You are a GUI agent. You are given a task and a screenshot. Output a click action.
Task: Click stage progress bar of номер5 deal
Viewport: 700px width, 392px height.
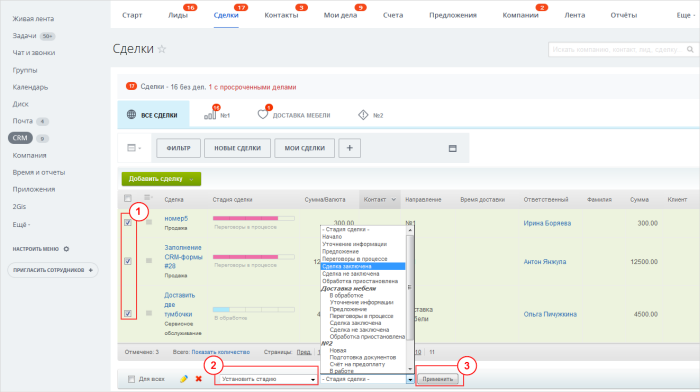coord(254,218)
